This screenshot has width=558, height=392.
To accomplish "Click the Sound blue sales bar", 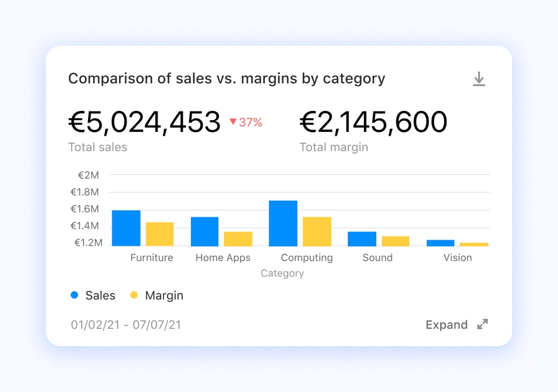I will point(361,238).
